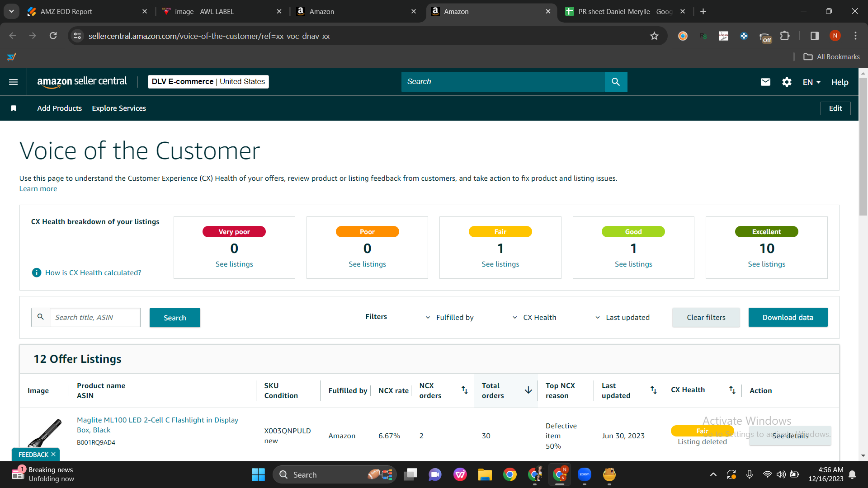View site information icon in address bar
The height and width of the screenshot is (488, 868).
[x=77, y=36]
